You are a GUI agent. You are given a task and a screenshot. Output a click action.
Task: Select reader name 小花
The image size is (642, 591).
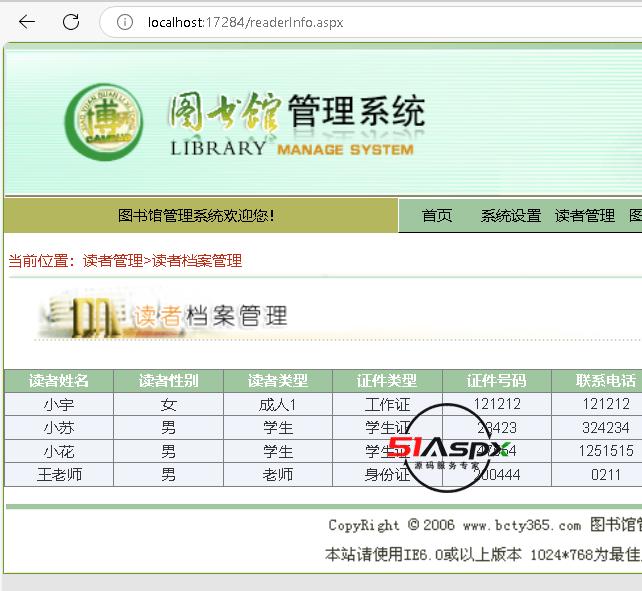coord(59,451)
